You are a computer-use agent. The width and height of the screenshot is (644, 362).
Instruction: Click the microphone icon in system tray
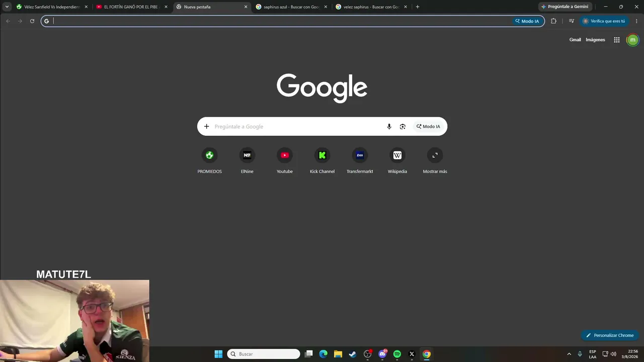coord(580,354)
